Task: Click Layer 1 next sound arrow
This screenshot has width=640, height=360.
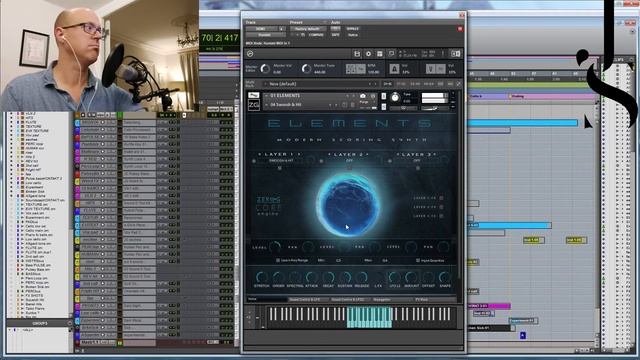Action: coord(299,154)
